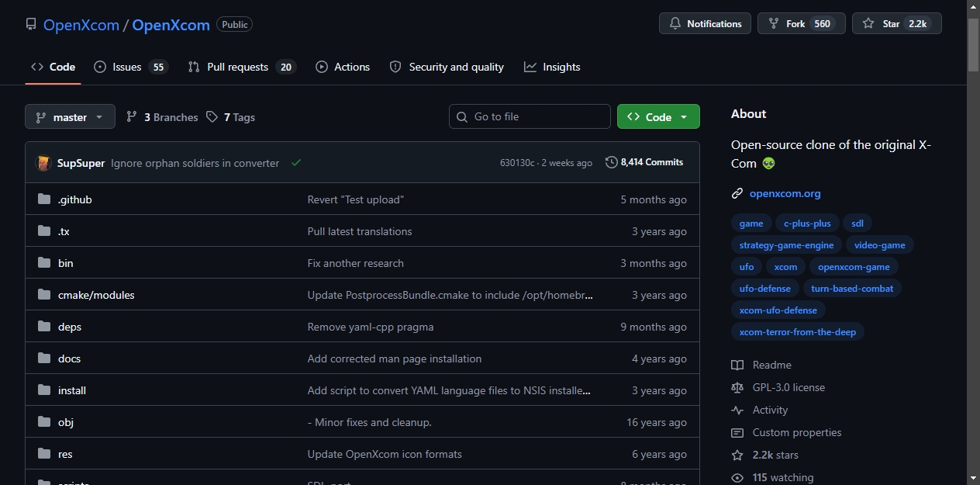The image size is (980, 485).
Task: Click the folder icon for cmake/modules
Action: [43, 295]
